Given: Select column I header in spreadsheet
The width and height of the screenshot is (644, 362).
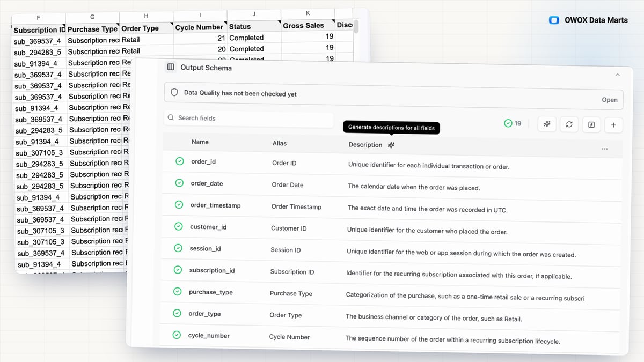Looking at the screenshot, I should [200, 14].
